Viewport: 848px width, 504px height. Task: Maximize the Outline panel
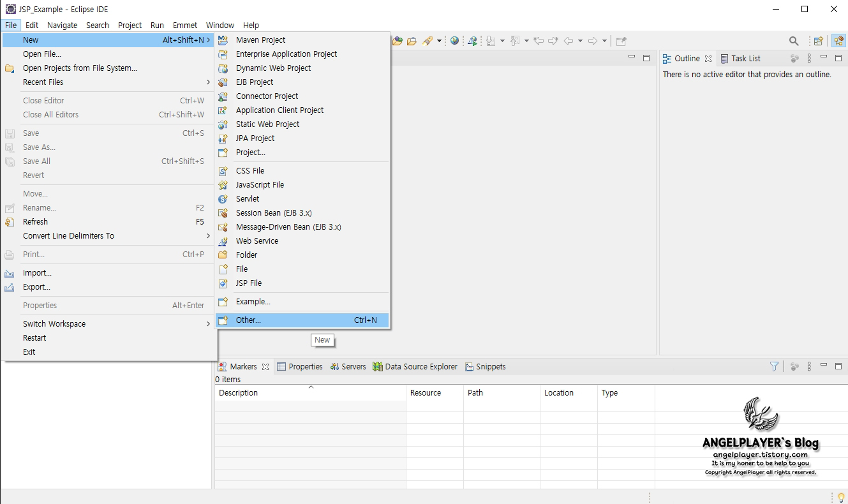point(837,57)
